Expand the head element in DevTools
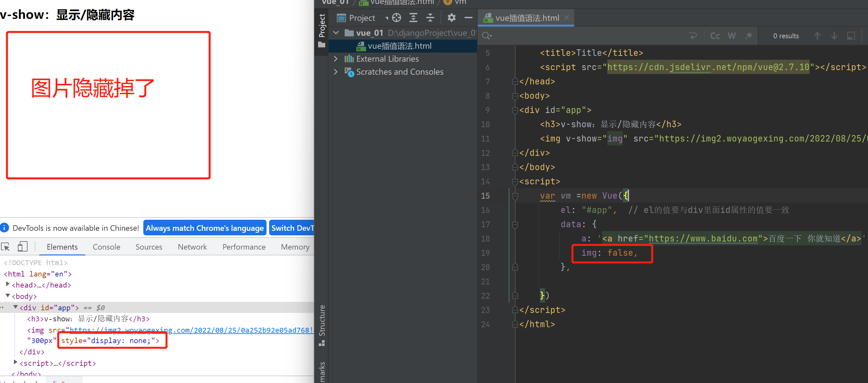Viewport: 868px width, 383px height. click(7, 284)
